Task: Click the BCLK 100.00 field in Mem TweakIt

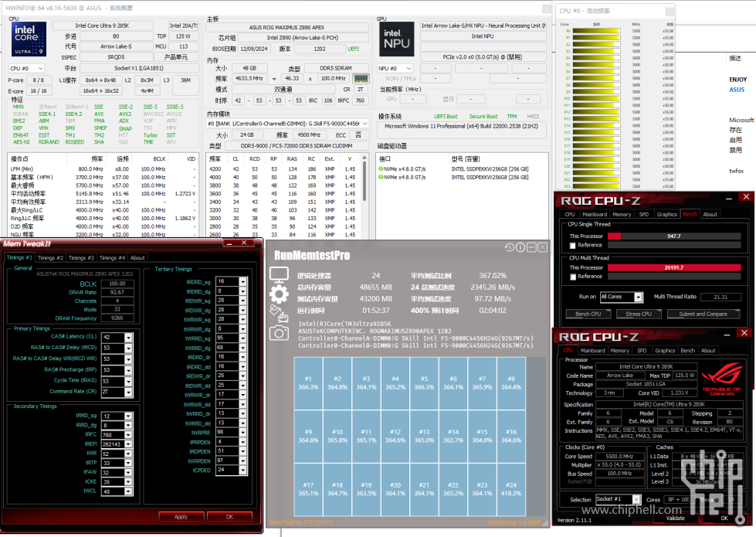Action: [x=117, y=284]
